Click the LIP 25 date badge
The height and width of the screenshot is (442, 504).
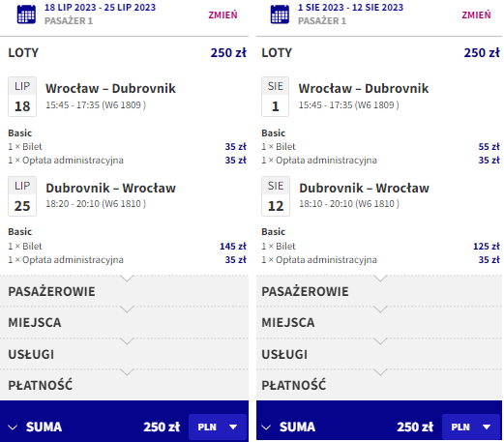click(22, 196)
